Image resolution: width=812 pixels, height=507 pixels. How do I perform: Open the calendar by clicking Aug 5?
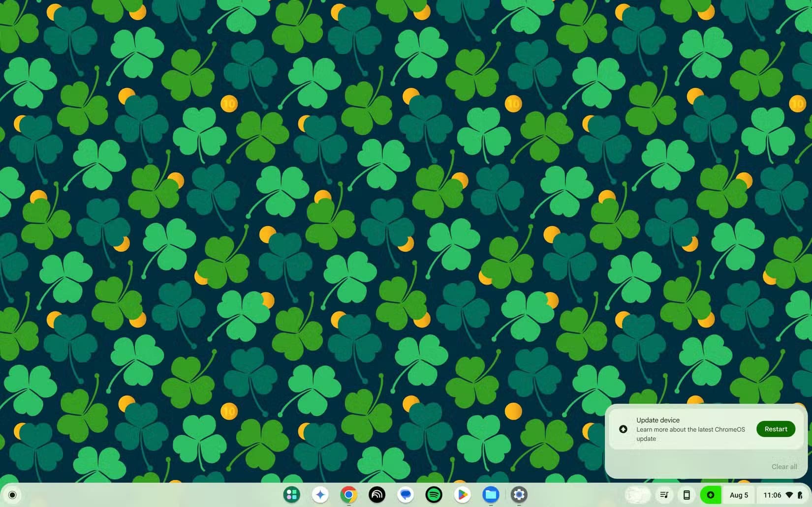click(x=739, y=495)
